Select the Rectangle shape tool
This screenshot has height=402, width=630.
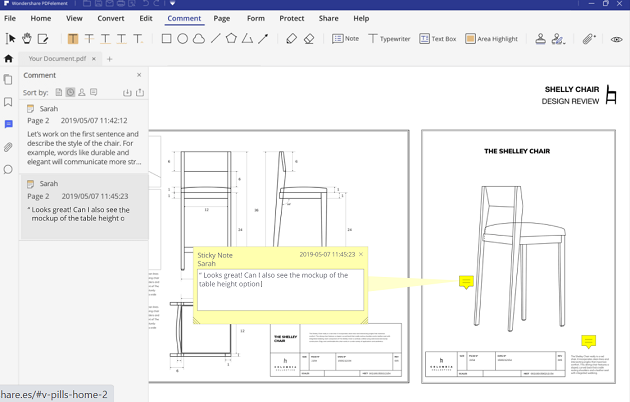click(166, 39)
